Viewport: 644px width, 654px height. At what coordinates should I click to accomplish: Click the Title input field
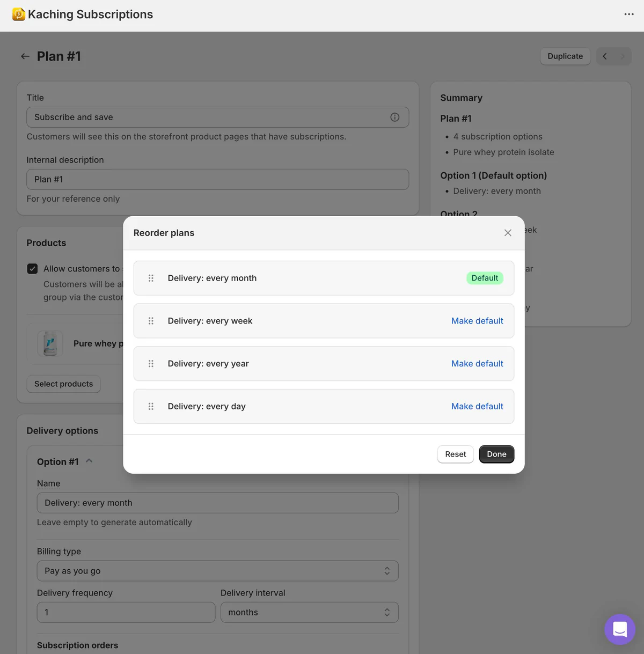tap(218, 117)
